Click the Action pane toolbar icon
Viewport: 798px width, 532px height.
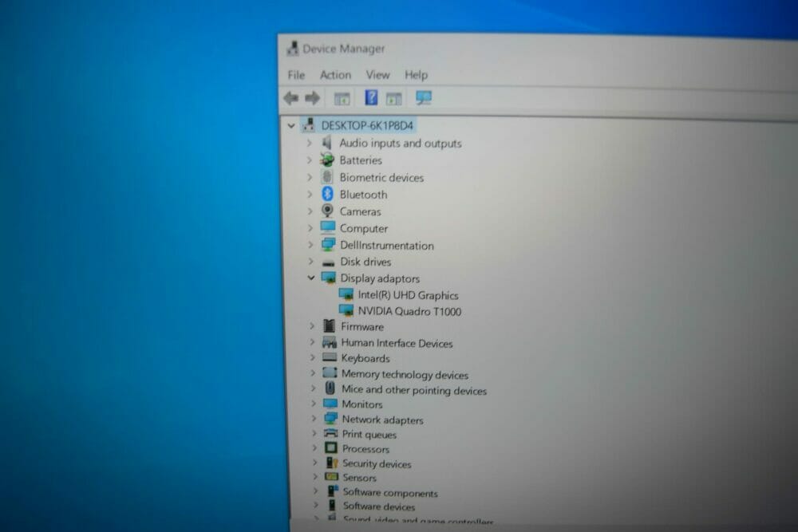click(x=393, y=98)
